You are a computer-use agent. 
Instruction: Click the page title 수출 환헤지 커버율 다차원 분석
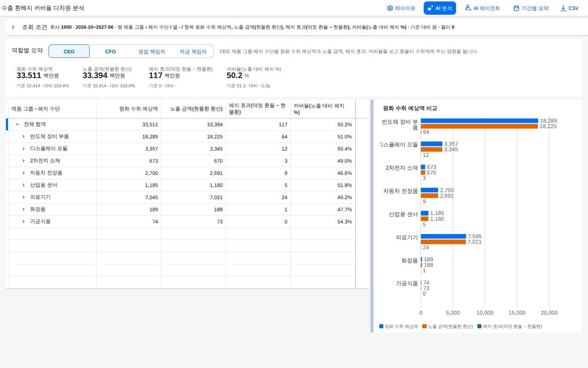pyautogui.click(x=43, y=8)
